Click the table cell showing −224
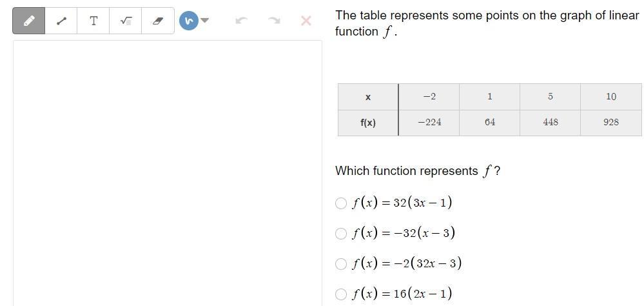 pos(429,122)
